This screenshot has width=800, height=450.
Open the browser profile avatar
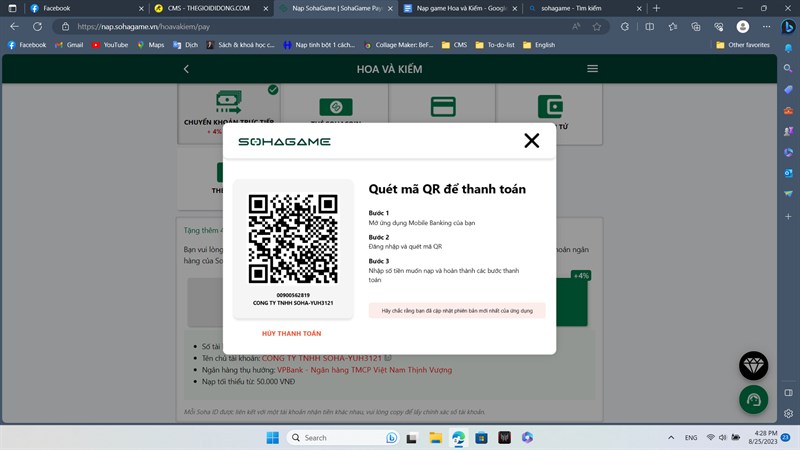click(743, 27)
